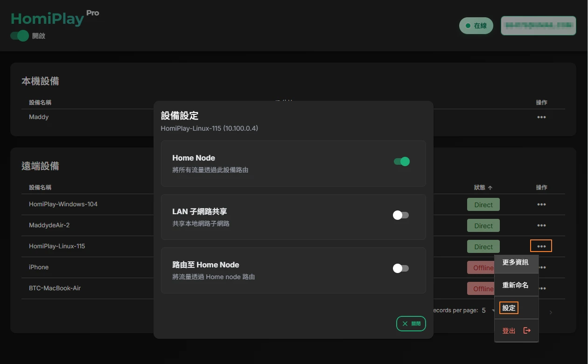Turn on 路由至 Home Node switch
This screenshot has height=364, width=588.
tap(400, 268)
